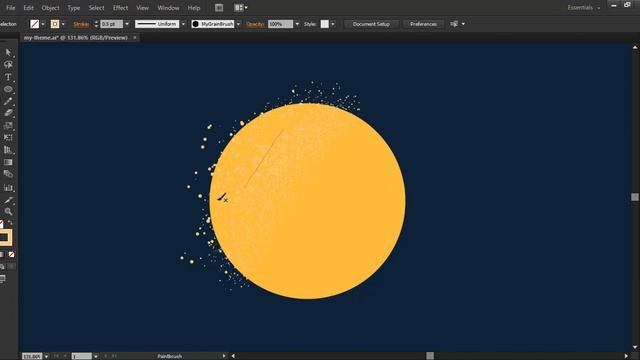The width and height of the screenshot is (640, 360).
Task: Select the Column Graph tool
Action: tap(8, 188)
